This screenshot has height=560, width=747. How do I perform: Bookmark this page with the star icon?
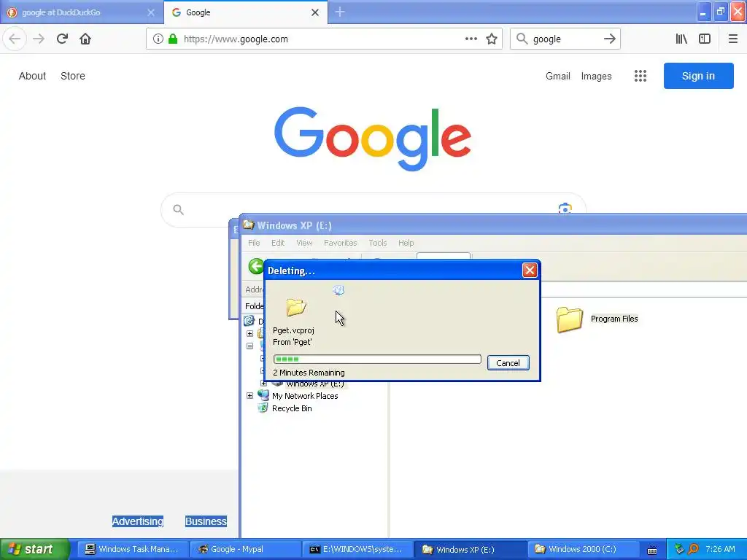(492, 39)
